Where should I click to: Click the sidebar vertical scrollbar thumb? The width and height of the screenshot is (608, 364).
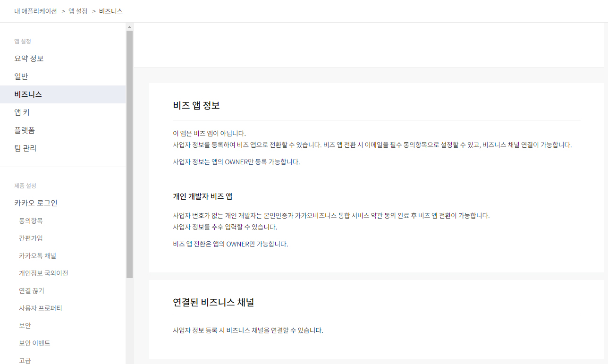click(129, 154)
